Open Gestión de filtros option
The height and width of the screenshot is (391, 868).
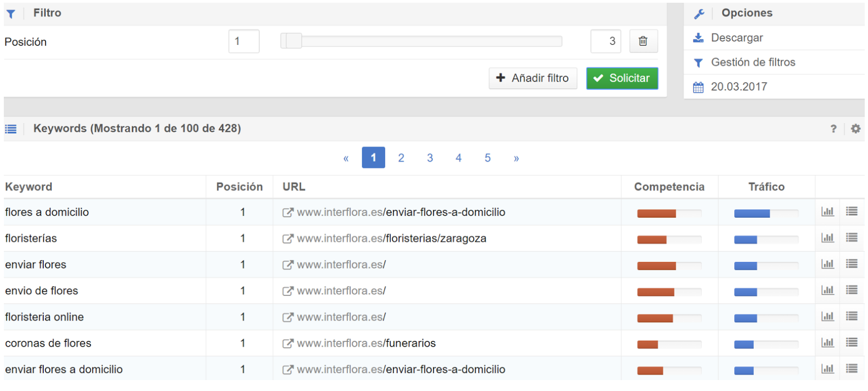[x=752, y=62]
